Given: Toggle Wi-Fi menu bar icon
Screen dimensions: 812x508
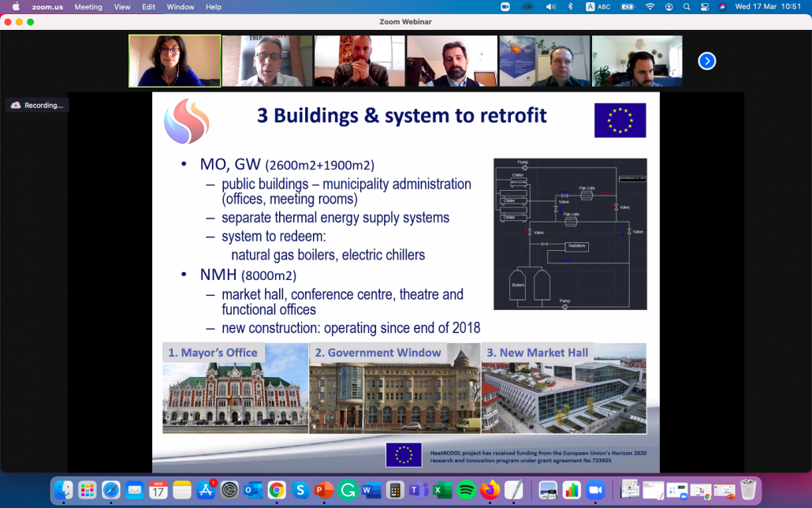Looking at the screenshot, I should pos(650,7).
